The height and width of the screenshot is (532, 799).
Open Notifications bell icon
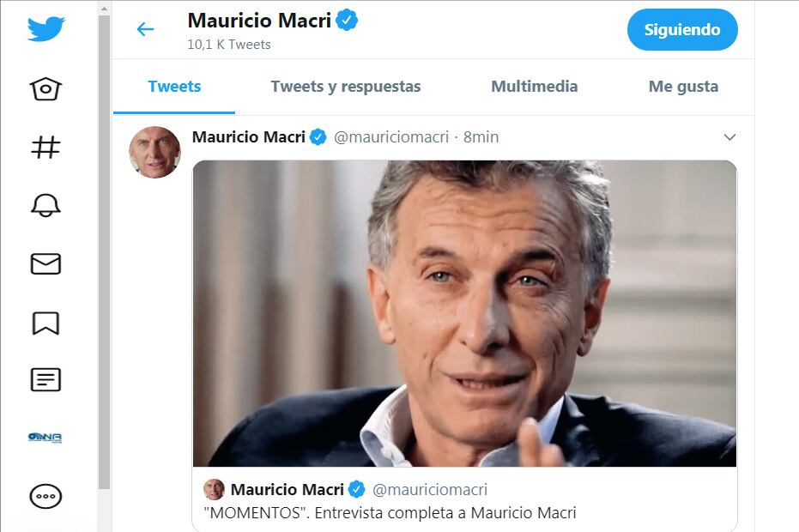click(45, 205)
